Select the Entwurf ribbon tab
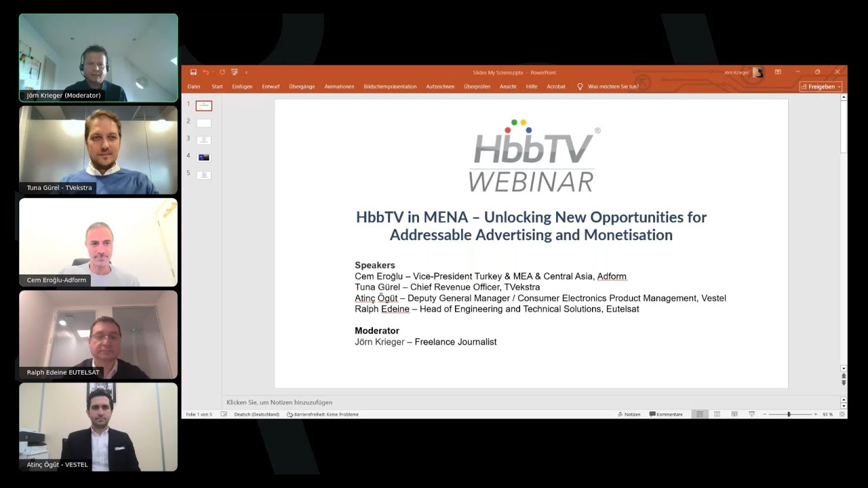 (x=271, y=87)
